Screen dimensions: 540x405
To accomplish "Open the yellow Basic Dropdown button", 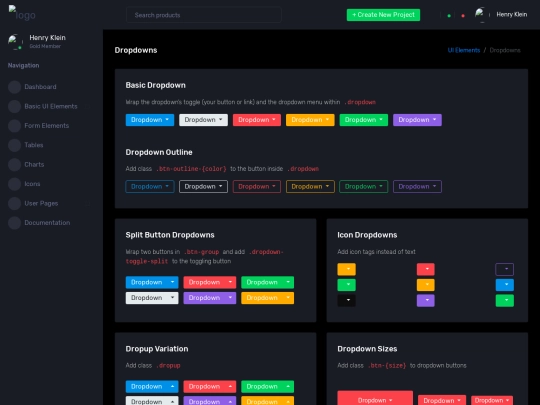I will tap(310, 120).
